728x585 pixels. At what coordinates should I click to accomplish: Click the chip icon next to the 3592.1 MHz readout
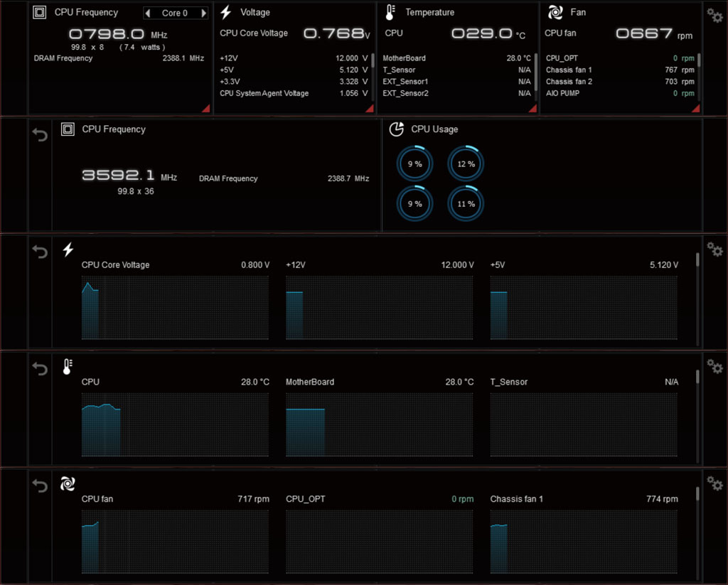68,129
